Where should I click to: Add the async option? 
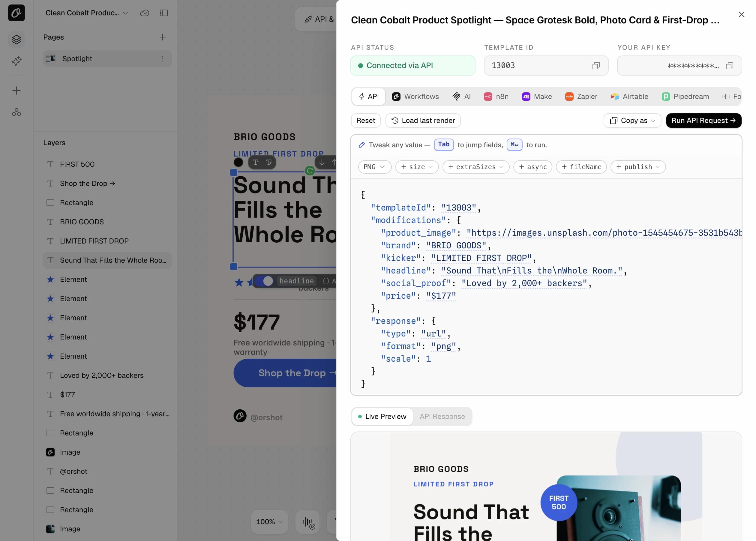(x=532, y=167)
